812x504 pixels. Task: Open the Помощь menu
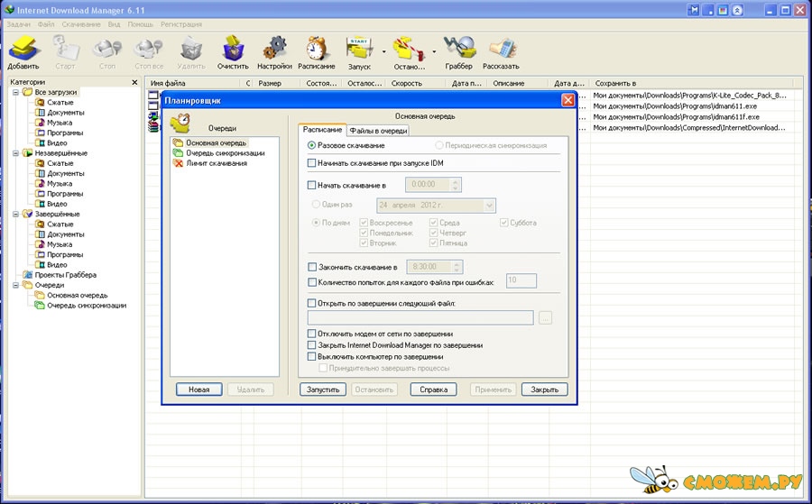point(141,24)
